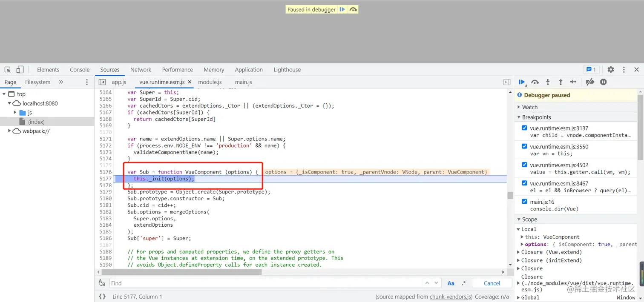Toggle pause on exceptions icon

coord(604,82)
